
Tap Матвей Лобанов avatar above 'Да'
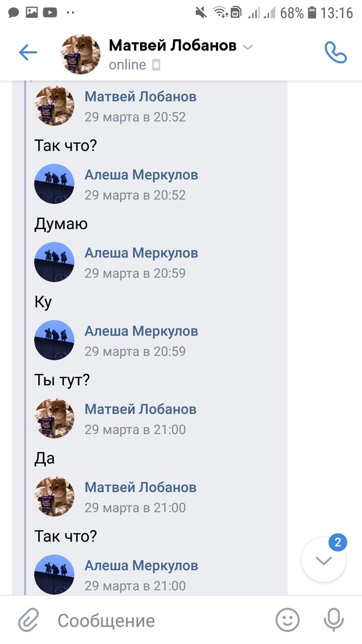pyautogui.click(x=54, y=418)
